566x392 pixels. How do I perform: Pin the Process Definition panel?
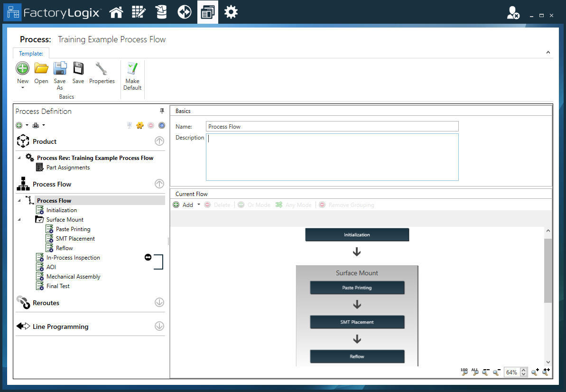[x=162, y=111]
